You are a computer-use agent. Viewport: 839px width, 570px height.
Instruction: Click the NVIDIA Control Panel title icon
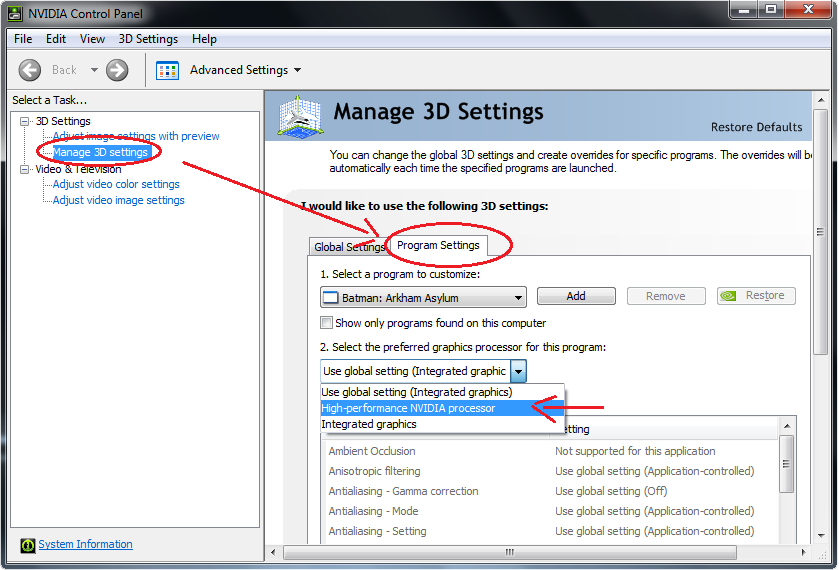coord(15,13)
